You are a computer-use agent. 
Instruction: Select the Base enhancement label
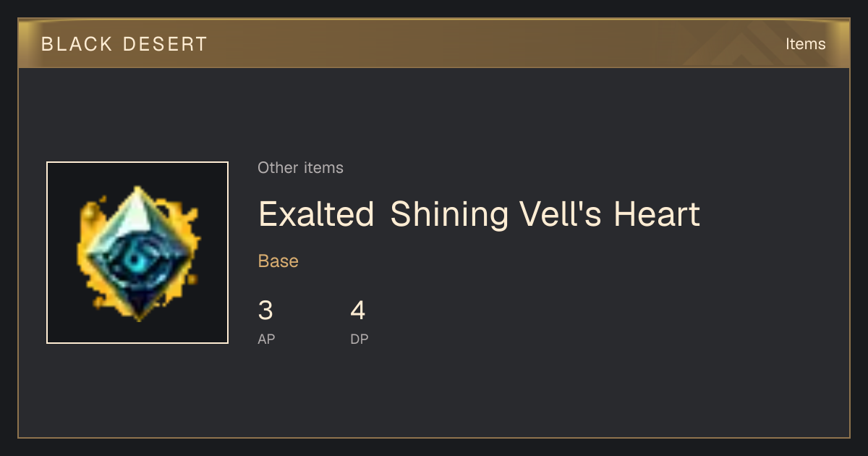(278, 261)
